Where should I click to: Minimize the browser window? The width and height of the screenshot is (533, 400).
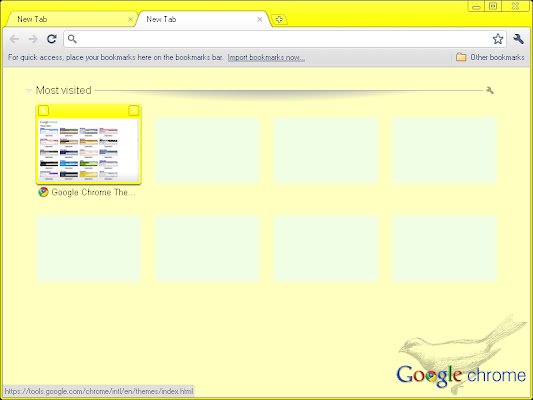476,6
